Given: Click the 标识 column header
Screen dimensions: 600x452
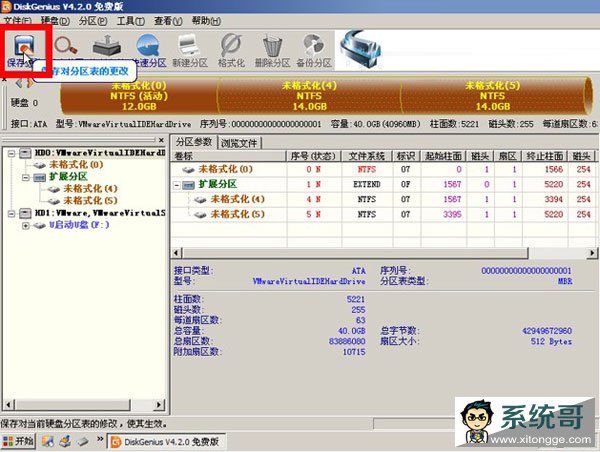Looking at the screenshot, I should click(406, 156).
